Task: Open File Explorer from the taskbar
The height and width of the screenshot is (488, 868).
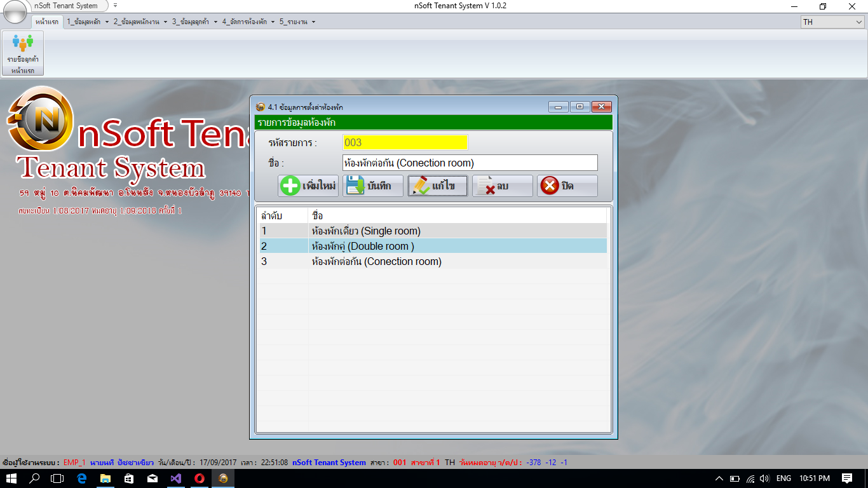Action: tap(104, 480)
